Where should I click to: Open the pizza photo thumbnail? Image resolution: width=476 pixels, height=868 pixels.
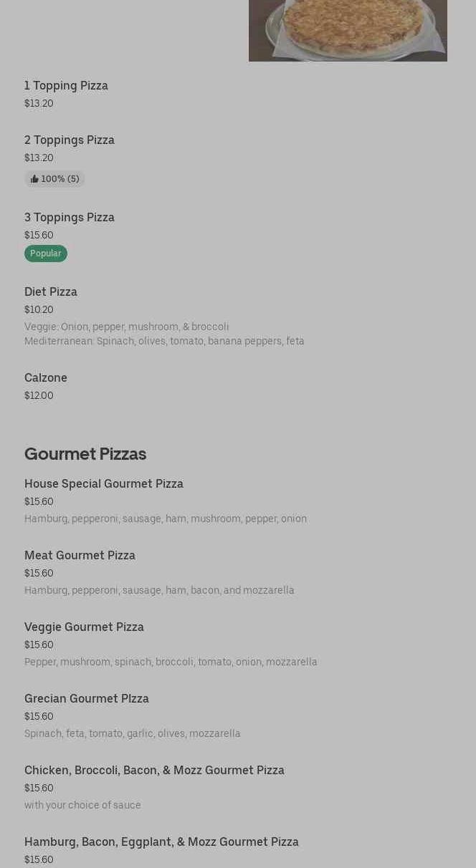click(348, 30)
